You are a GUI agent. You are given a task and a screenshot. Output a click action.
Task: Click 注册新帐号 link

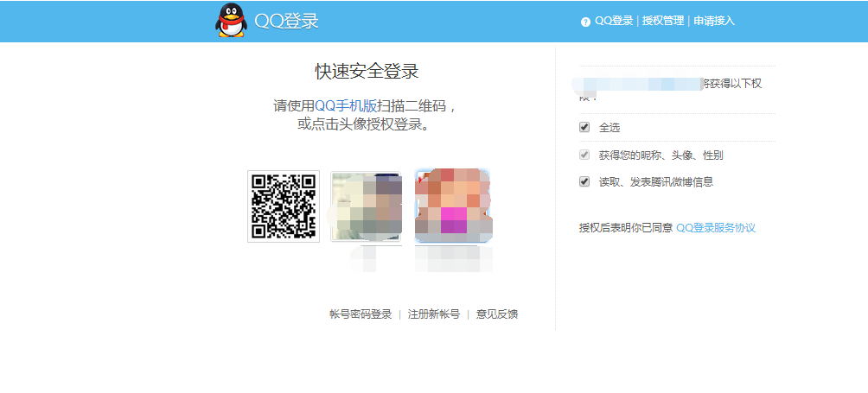[433, 314]
